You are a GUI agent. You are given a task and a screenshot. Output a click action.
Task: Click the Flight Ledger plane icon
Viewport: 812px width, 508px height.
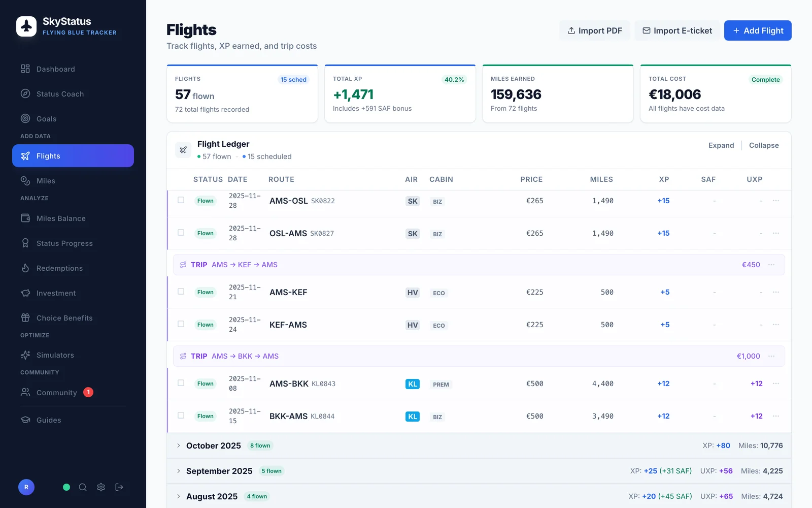coord(183,150)
